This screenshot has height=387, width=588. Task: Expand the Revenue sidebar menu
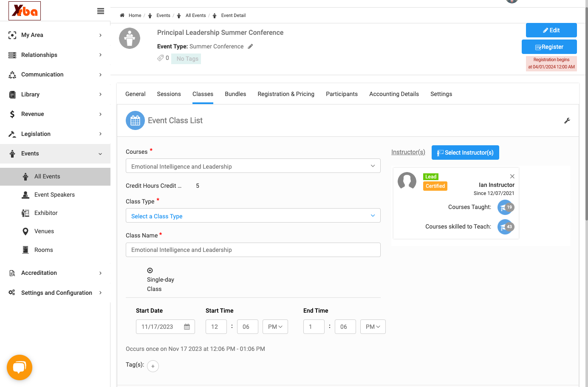pos(55,114)
